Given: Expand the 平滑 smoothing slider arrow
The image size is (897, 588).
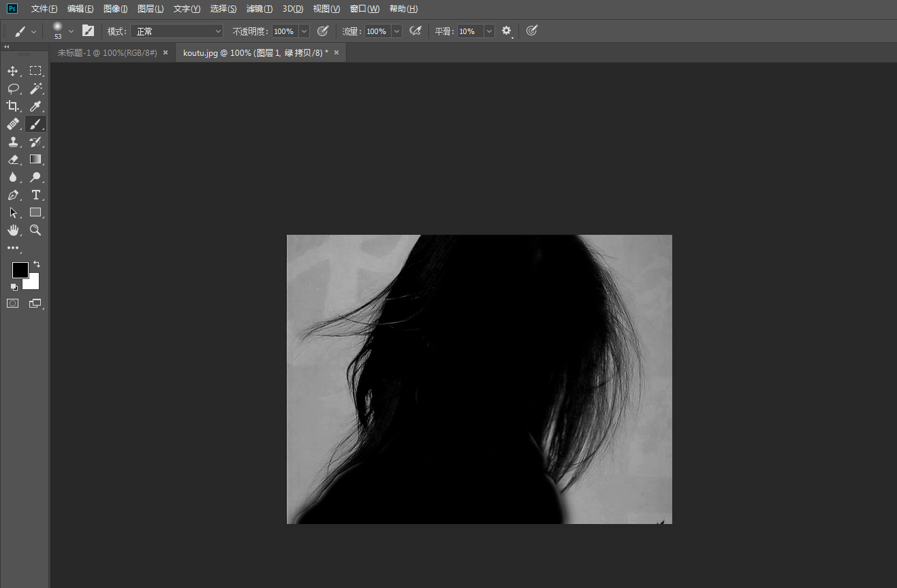Looking at the screenshot, I should coord(489,31).
